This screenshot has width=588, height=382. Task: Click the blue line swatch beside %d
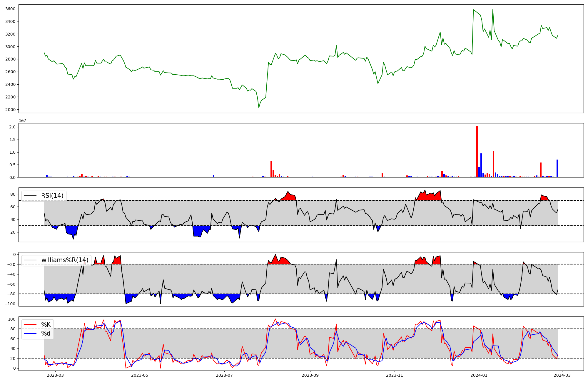pyautogui.click(x=30, y=334)
